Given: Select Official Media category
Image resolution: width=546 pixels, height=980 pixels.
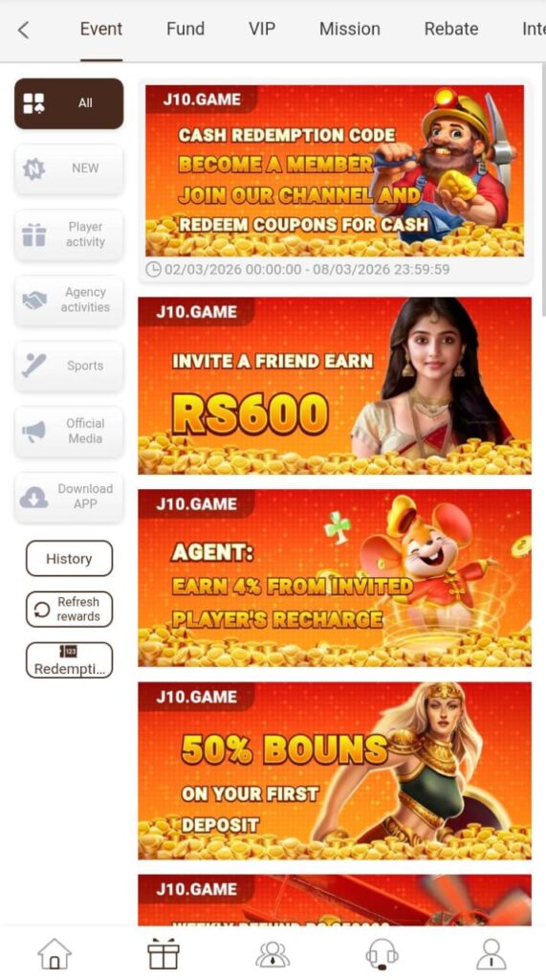Looking at the screenshot, I should [69, 432].
